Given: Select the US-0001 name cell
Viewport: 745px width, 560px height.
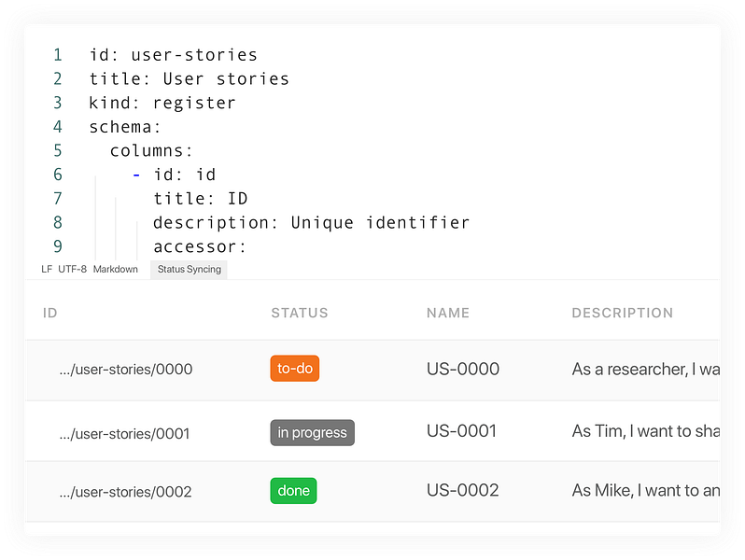Looking at the screenshot, I should click(x=461, y=431).
